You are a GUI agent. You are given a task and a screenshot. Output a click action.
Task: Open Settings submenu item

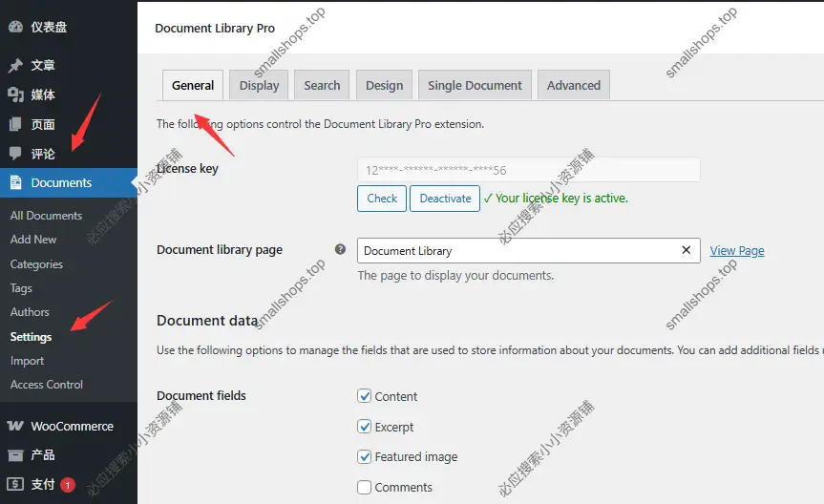[x=31, y=336]
